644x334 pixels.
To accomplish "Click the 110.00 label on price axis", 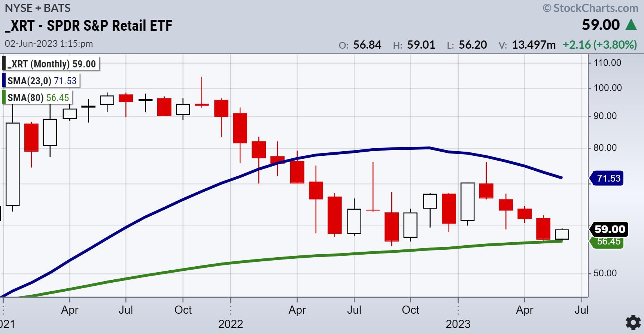I will click(x=607, y=63).
